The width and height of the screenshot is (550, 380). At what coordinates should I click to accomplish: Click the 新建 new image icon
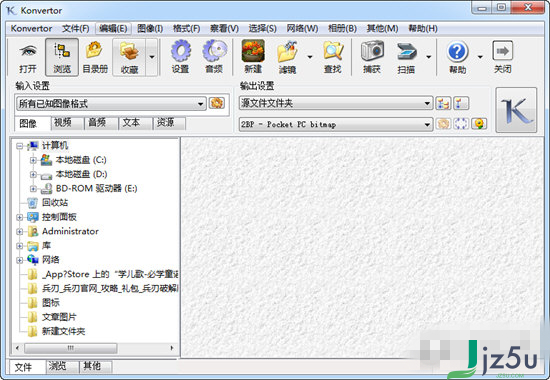tap(253, 51)
